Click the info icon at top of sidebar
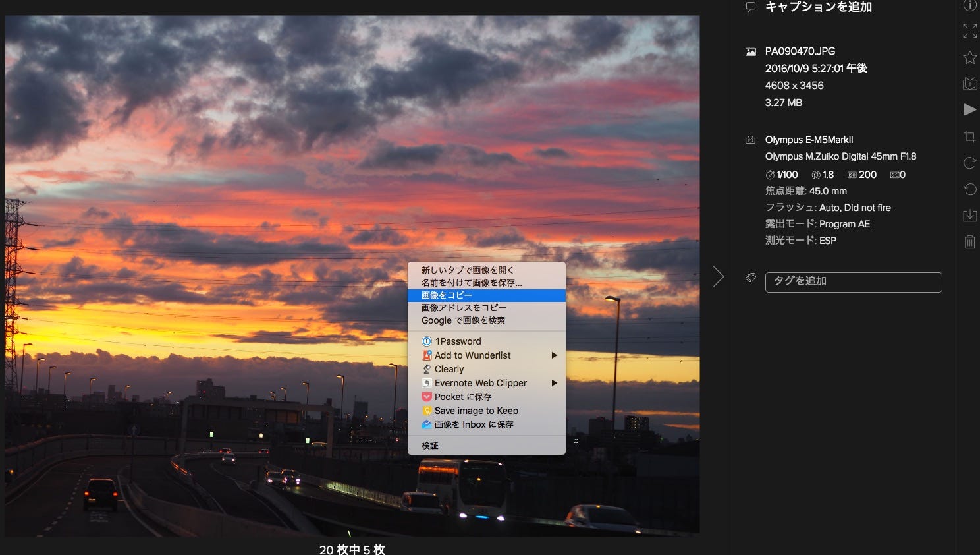 [969, 5]
